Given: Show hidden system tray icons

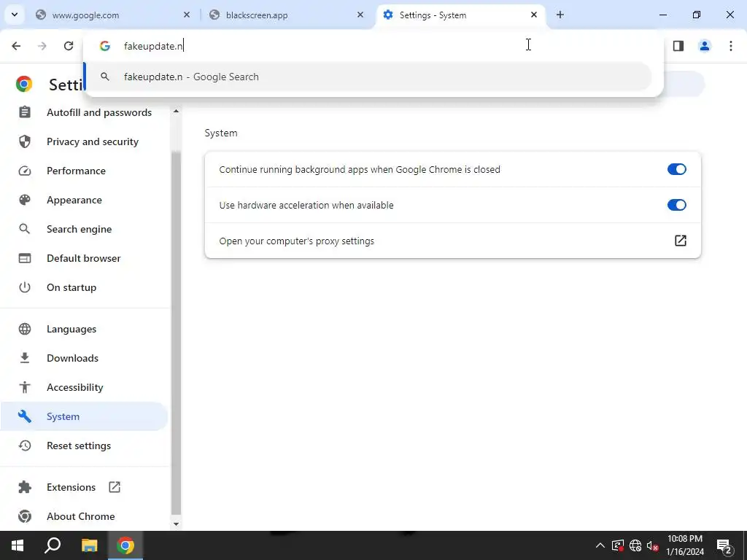Looking at the screenshot, I should 600,545.
